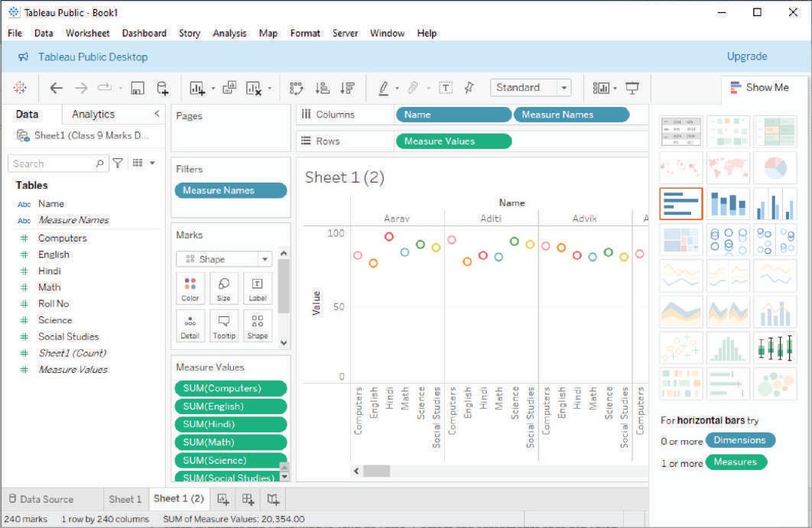This screenshot has width=812, height=528.
Task: Expand the Highlight dropdown arrow
Action: (x=397, y=89)
